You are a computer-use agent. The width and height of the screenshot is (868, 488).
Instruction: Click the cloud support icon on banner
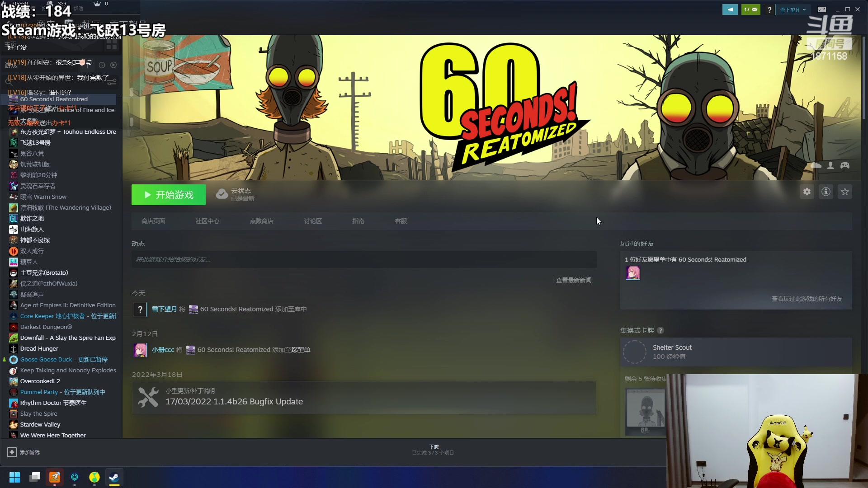(816, 165)
